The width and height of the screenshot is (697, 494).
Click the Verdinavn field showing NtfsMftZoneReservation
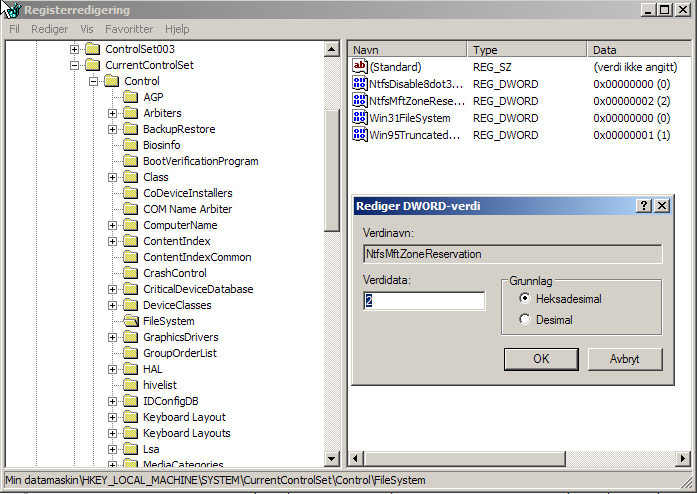coord(513,254)
